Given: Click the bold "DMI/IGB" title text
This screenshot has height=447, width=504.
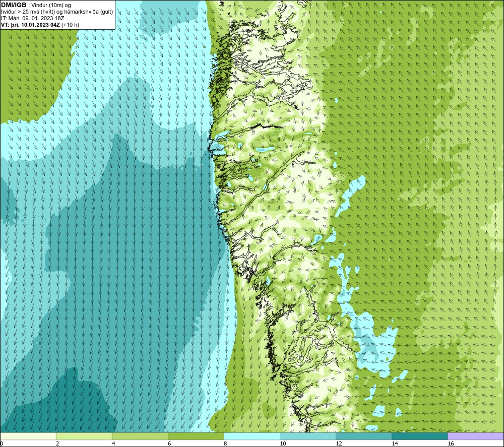Looking at the screenshot, I should coord(14,5).
